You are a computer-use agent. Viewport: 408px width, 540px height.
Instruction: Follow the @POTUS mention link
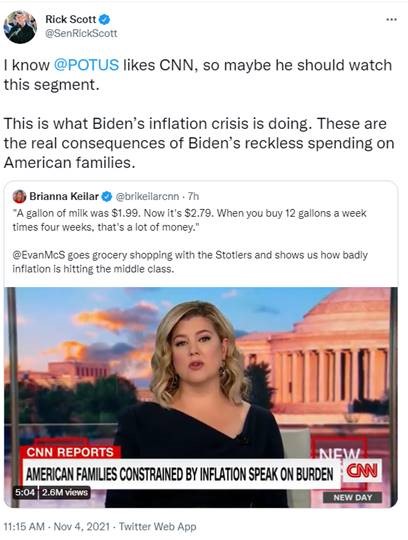(86, 65)
